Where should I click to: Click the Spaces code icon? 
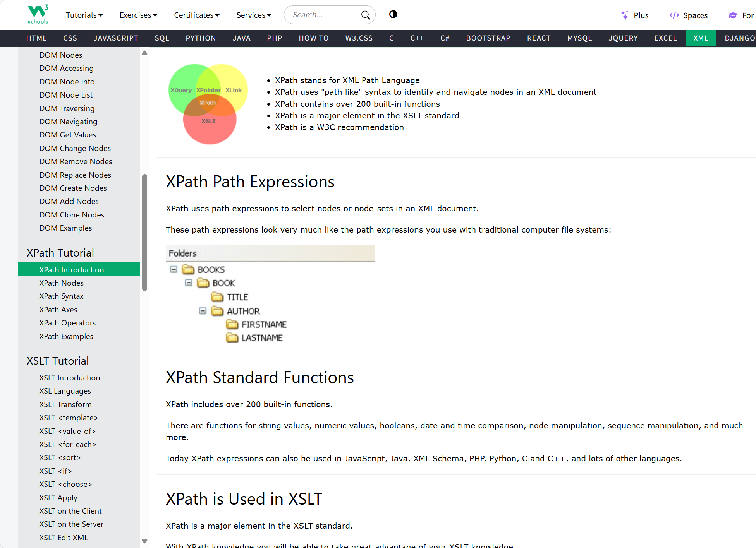(674, 15)
